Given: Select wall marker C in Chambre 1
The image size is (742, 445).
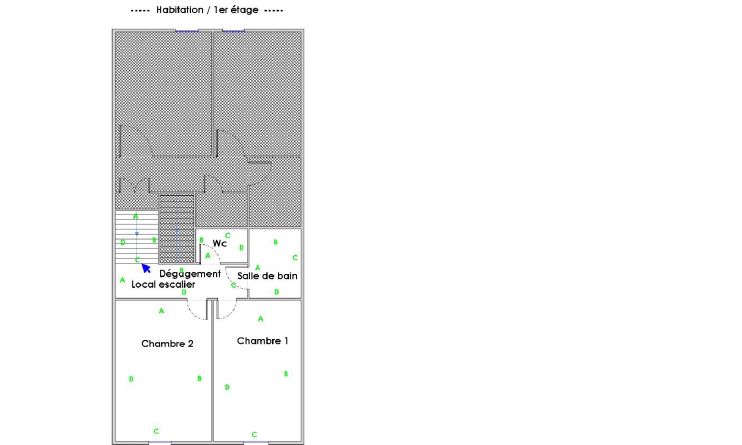Looking at the screenshot, I should click(254, 434).
